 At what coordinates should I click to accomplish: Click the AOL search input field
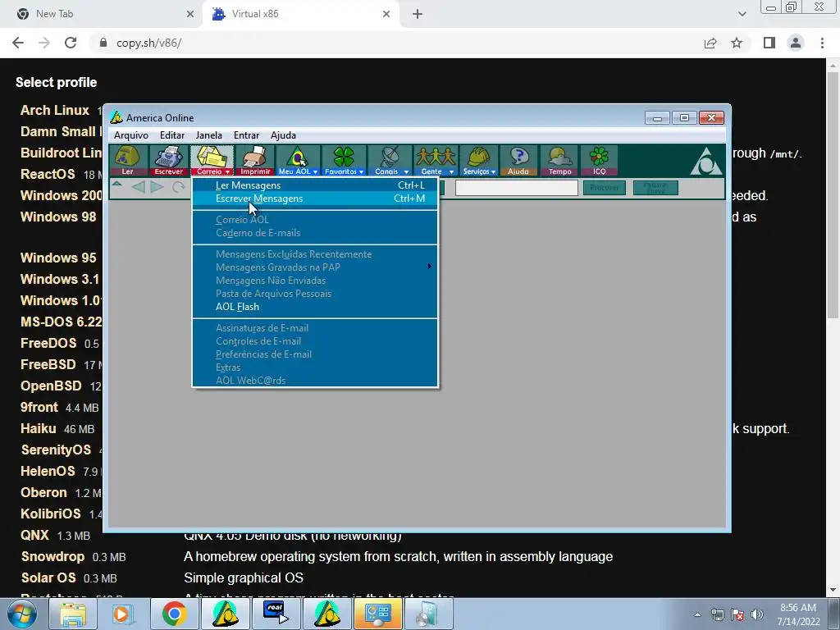click(517, 188)
